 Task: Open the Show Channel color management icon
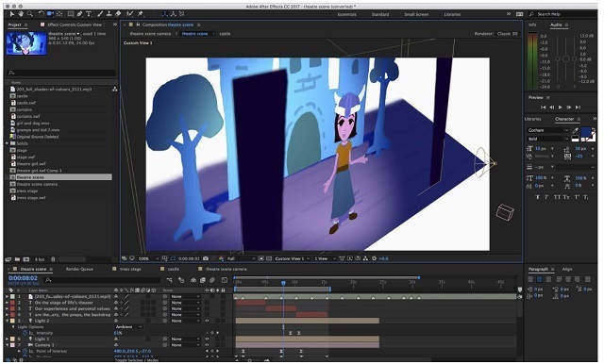click(x=221, y=258)
